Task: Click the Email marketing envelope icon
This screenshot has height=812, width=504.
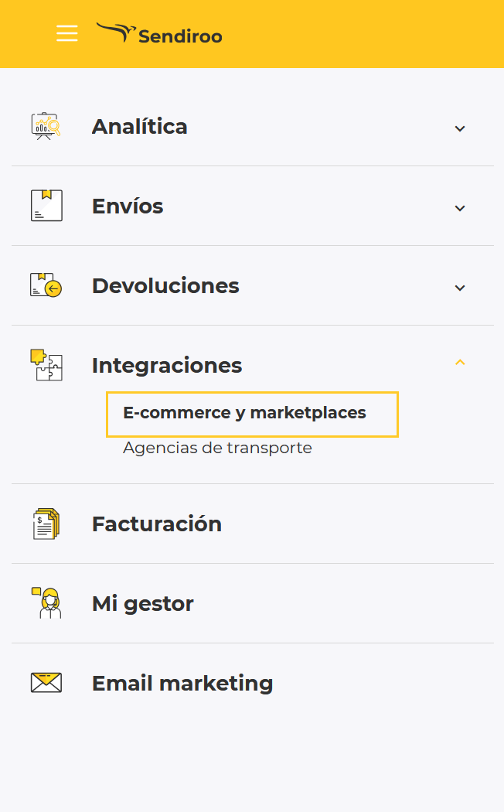Action: [x=44, y=682]
